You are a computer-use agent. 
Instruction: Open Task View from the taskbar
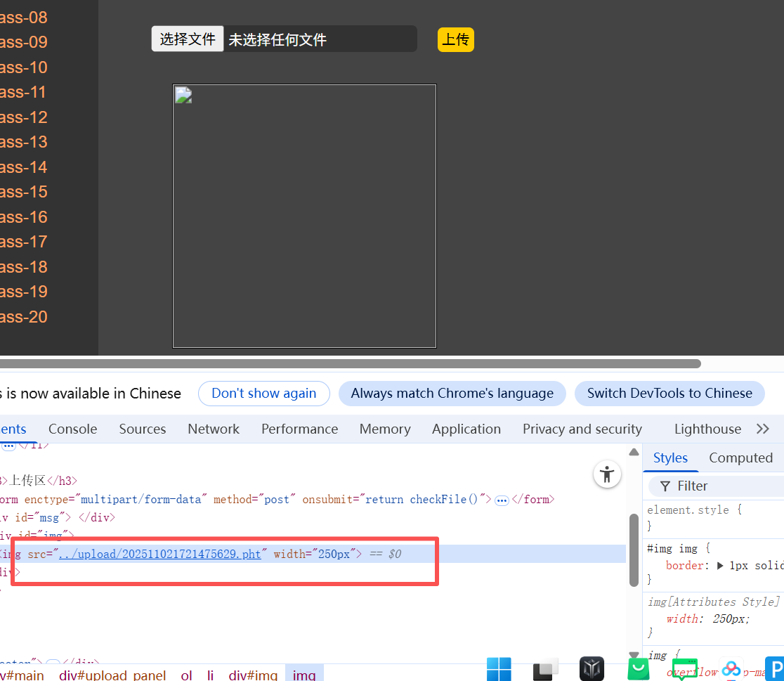point(545,670)
